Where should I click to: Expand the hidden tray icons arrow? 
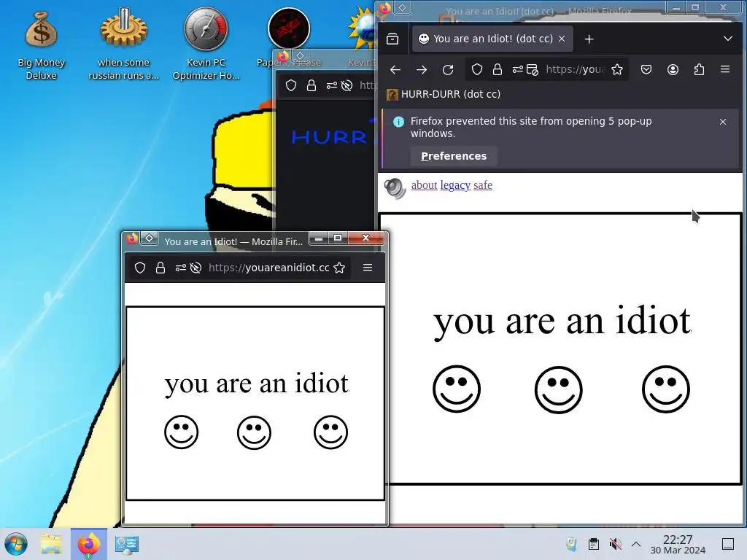(x=636, y=544)
